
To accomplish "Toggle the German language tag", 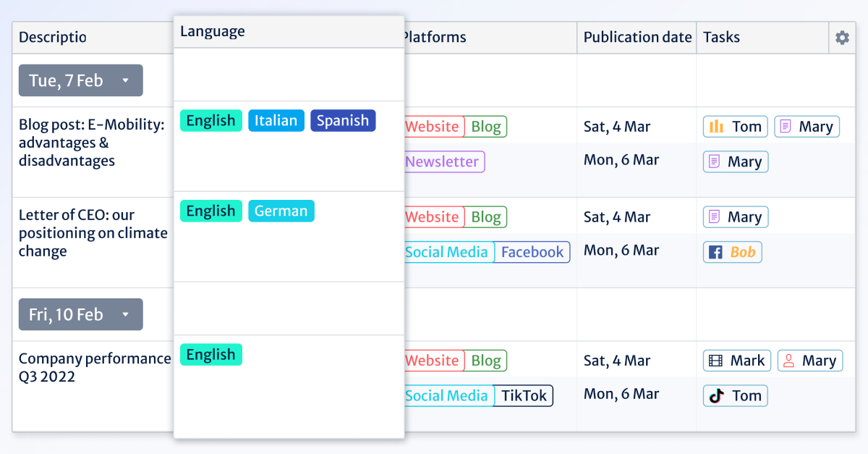I will (281, 210).
